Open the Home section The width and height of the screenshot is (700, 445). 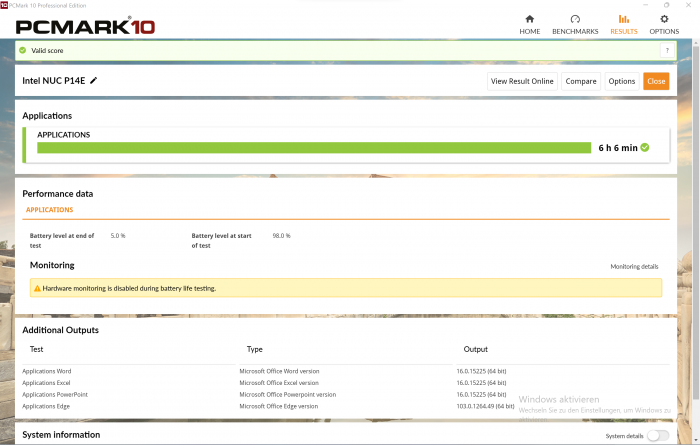[529, 24]
